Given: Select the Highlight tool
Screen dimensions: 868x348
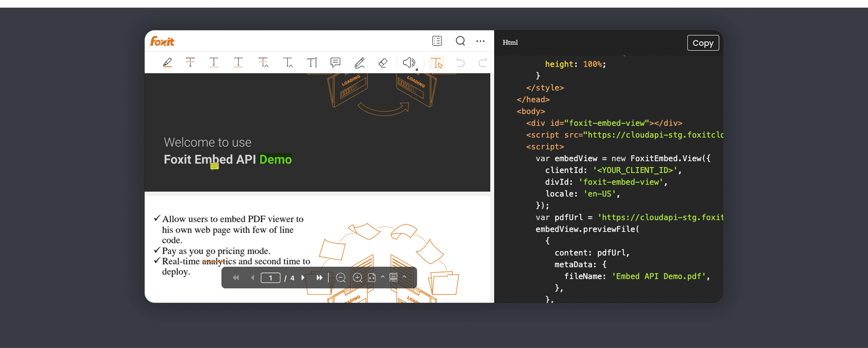Looking at the screenshot, I should [x=168, y=63].
